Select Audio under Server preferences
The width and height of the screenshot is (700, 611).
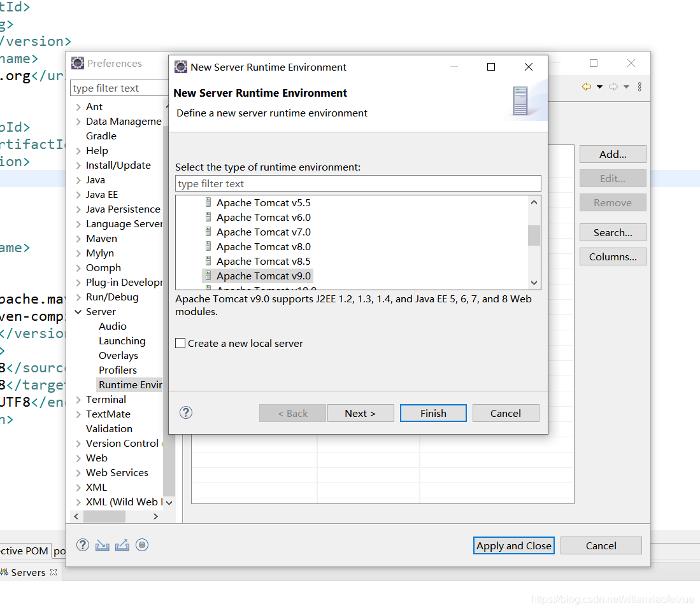coord(113,326)
